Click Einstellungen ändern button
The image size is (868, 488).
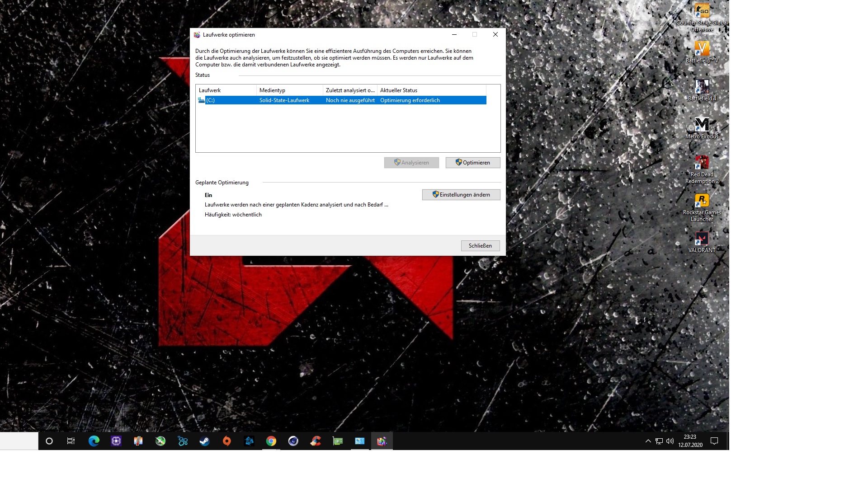tap(461, 195)
